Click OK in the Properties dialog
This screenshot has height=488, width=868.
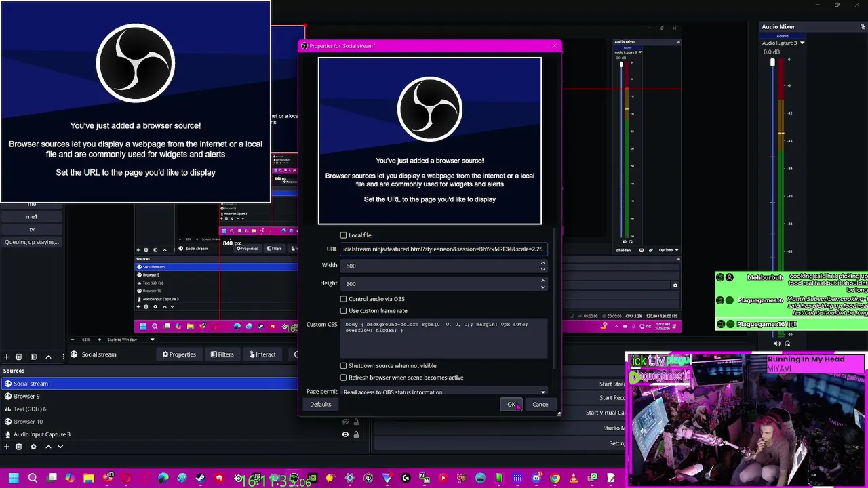[511, 405]
